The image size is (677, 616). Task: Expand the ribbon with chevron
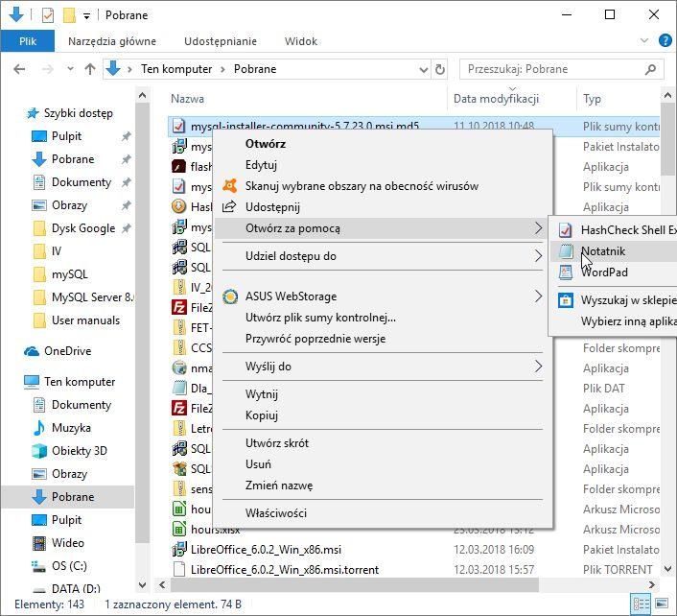(644, 41)
